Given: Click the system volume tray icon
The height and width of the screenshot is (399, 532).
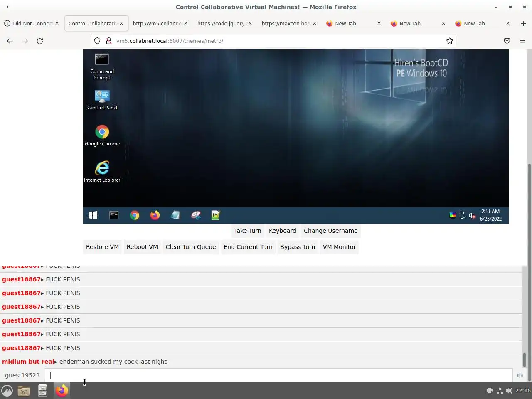Looking at the screenshot, I should tap(509, 391).
